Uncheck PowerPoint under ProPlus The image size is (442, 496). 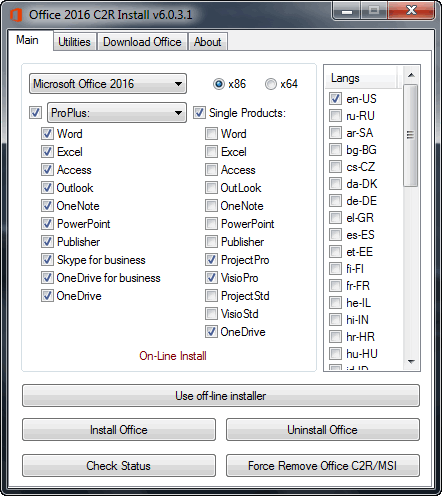point(47,224)
